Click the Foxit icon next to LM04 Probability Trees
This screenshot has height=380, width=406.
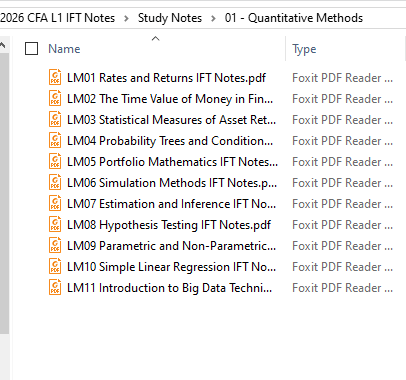point(55,140)
